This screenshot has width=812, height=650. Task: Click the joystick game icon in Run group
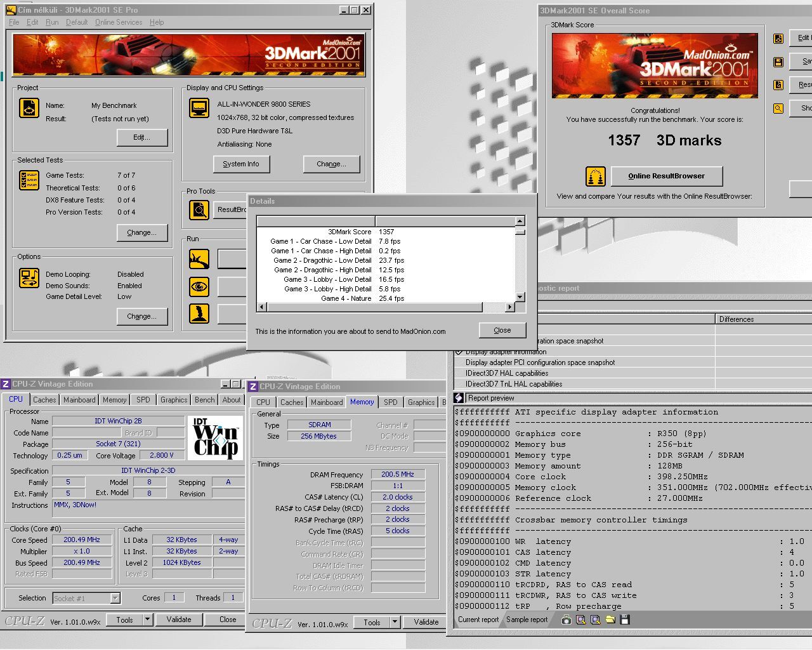click(199, 314)
